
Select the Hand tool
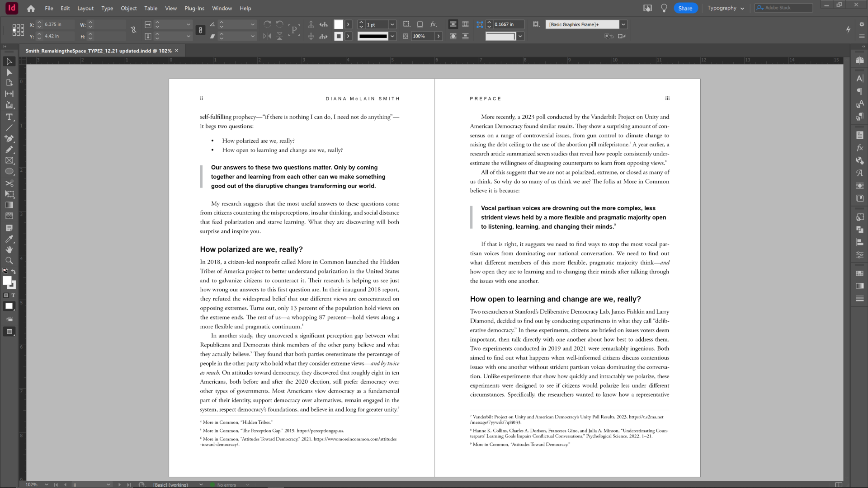(x=9, y=249)
